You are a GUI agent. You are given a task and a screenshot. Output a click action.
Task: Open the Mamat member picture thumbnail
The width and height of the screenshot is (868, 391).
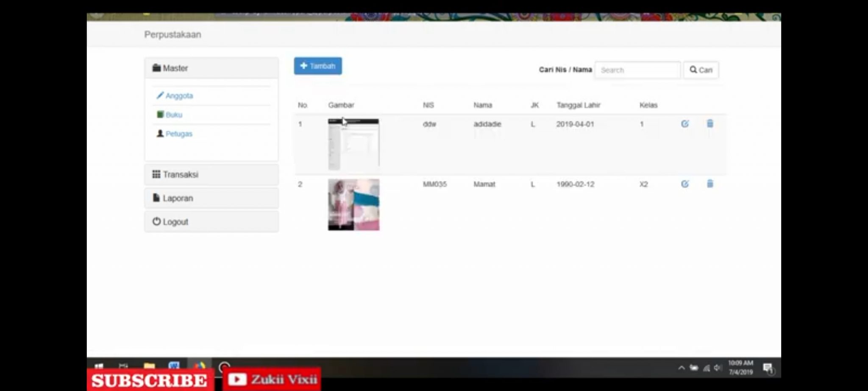(353, 205)
